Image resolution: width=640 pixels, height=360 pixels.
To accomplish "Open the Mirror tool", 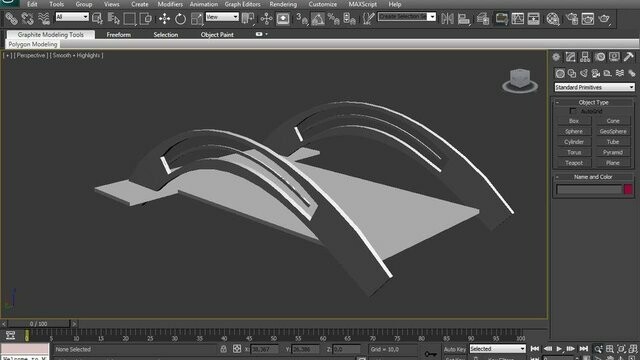I will 447,19.
